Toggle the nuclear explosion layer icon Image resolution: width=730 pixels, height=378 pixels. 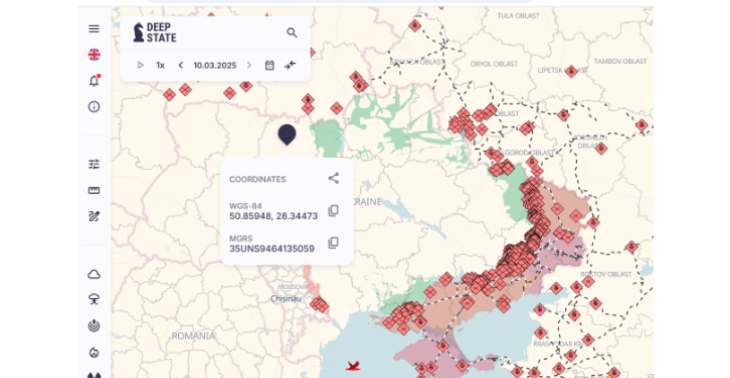[x=94, y=299]
